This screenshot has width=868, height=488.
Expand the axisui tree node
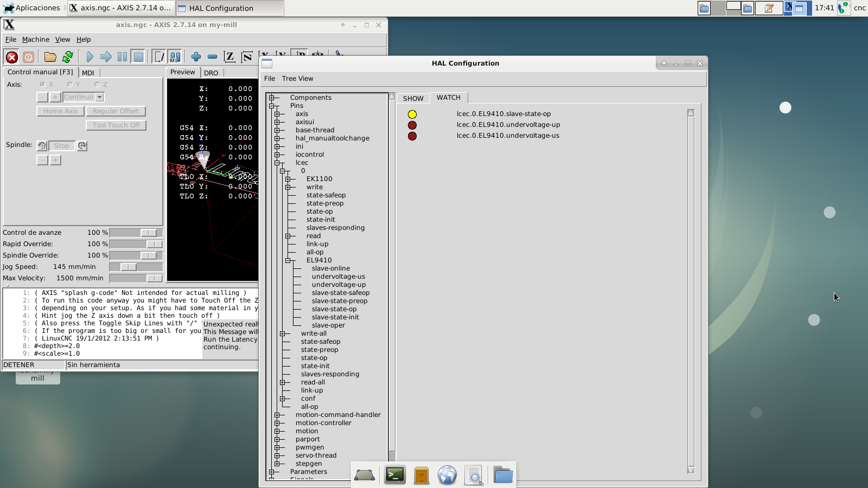277,122
